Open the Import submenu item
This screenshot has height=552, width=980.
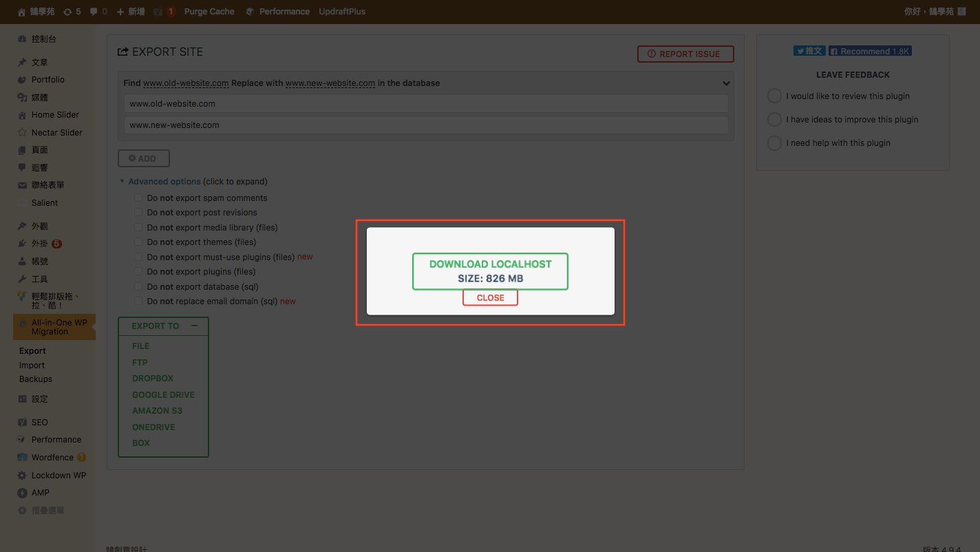(32, 365)
